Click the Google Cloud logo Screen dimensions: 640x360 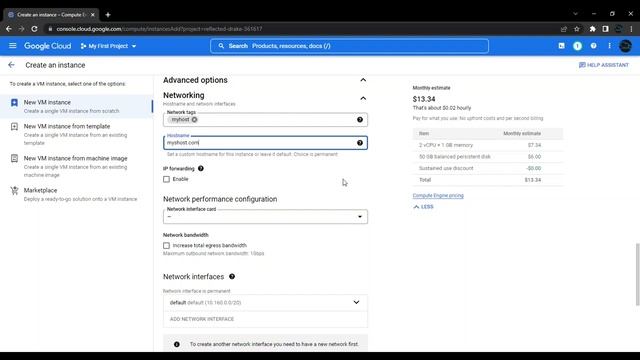pos(47,46)
